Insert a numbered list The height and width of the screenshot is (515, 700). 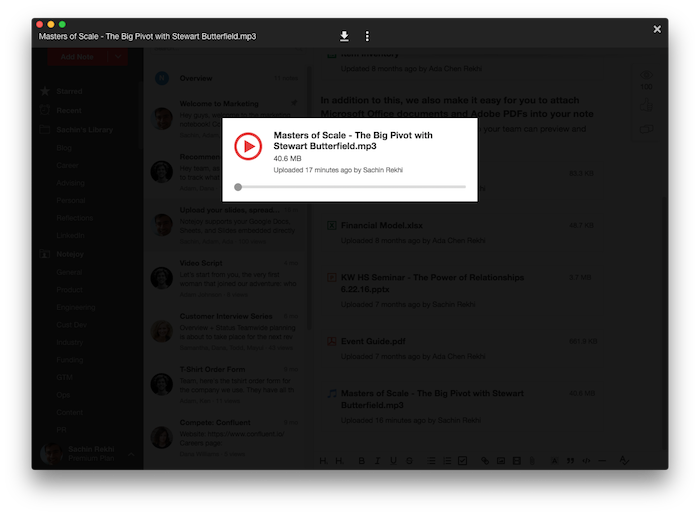447,461
